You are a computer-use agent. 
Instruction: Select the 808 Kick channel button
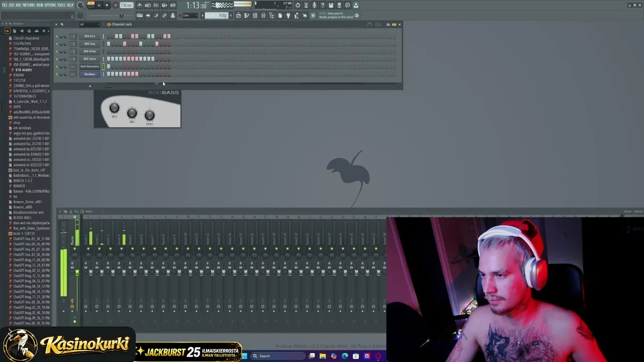click(90, 36)
